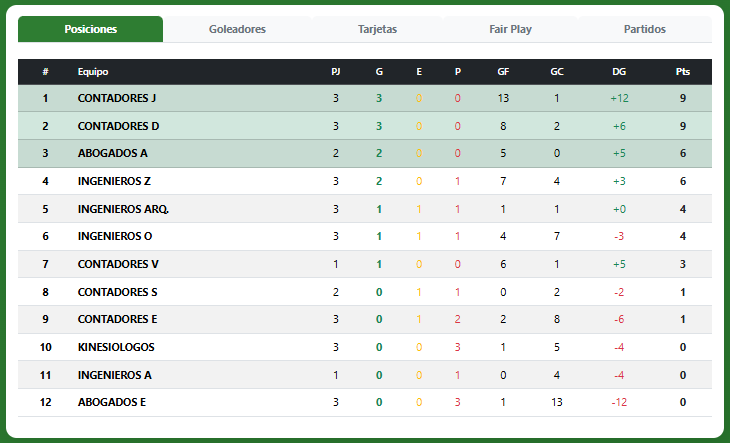Viewport: 730px width, 443px height.
Task: Open the INGENIEROS Z row
Action: [365, 181]
